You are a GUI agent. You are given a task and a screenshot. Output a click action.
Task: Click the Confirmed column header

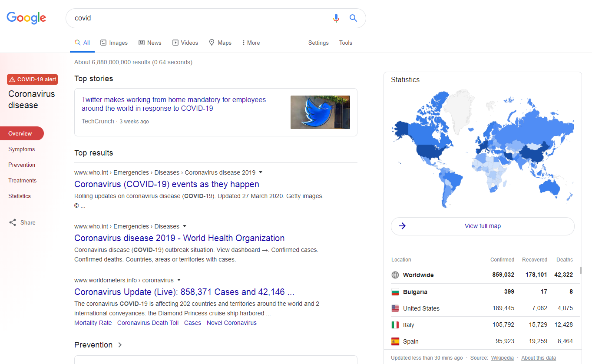point(502,260)
